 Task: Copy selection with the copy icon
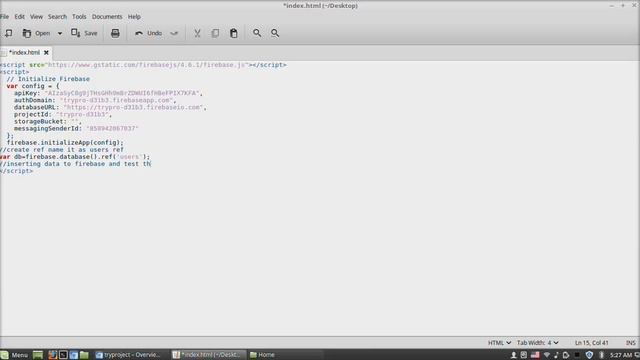point(215,33)
